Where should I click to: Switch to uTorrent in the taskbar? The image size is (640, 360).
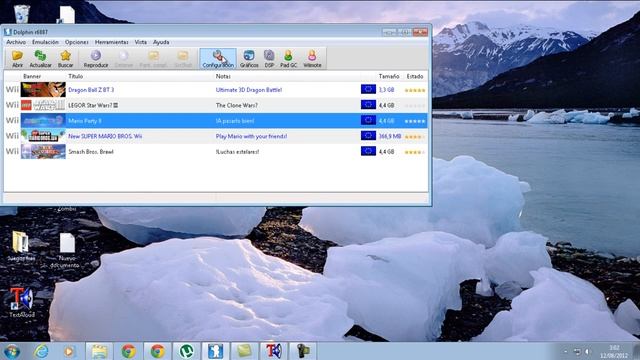[x=187, y=351]
